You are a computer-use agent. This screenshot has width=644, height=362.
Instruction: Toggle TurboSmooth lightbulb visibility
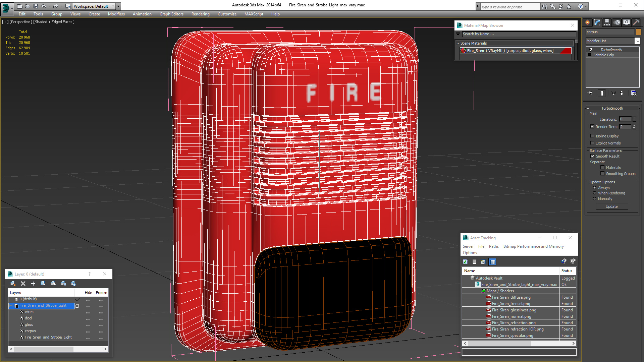pyautogui.click(x=591, y=50)
